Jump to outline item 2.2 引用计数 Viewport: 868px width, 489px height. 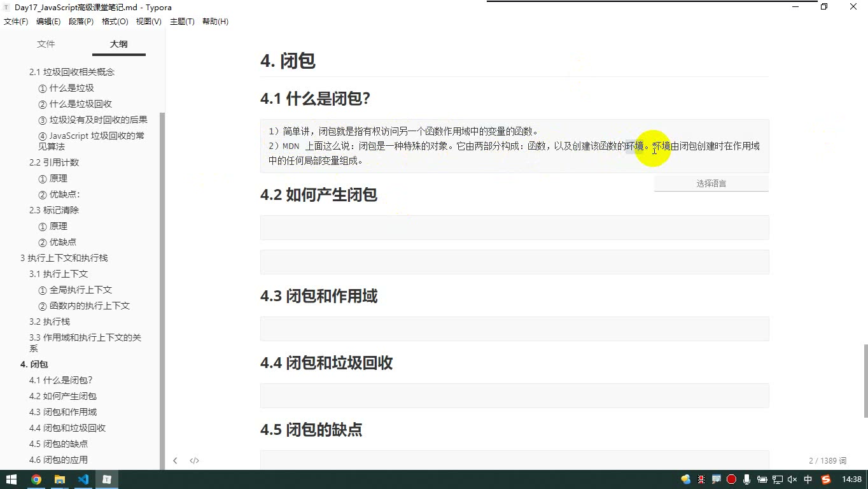(x=54, y=162)
